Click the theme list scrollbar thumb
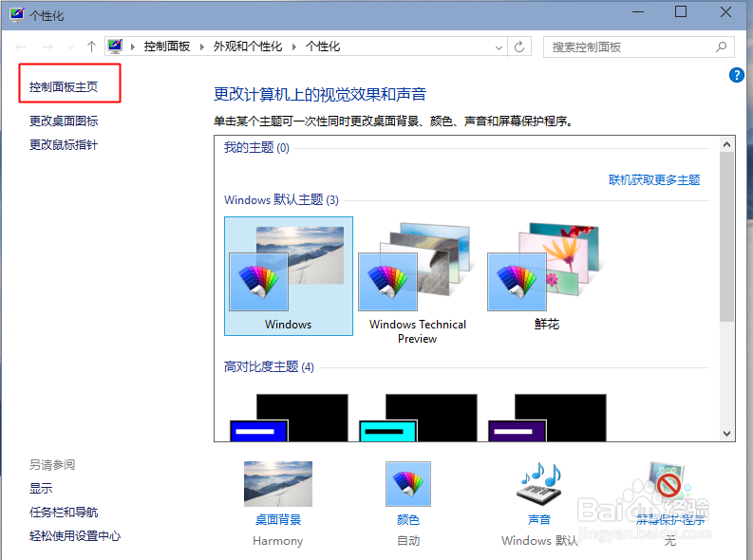 click(x=726, y=236)
